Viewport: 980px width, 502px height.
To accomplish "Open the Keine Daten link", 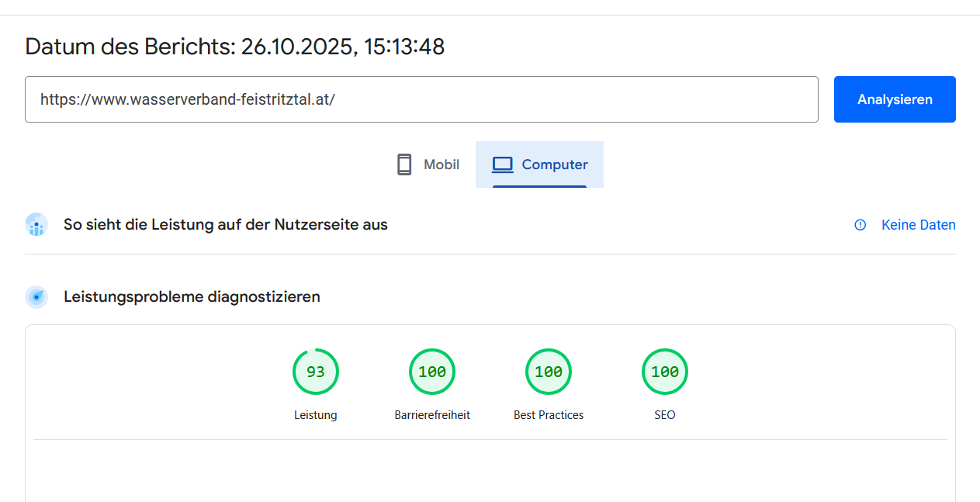I will pos(918,225).
